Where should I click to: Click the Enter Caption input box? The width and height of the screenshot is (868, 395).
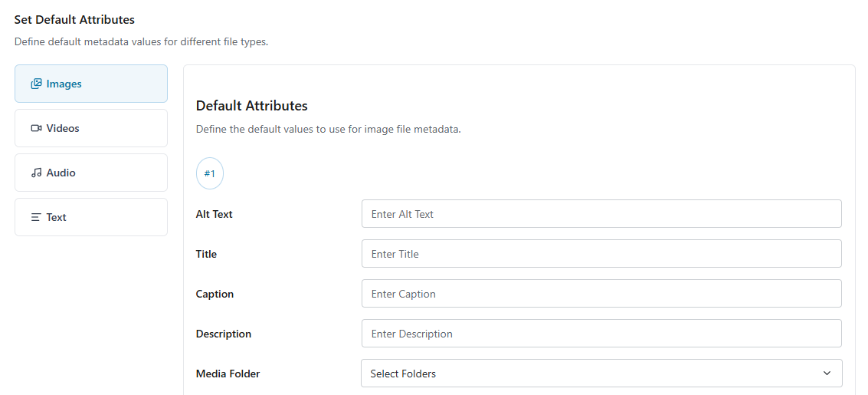click(x=601, y=294)
